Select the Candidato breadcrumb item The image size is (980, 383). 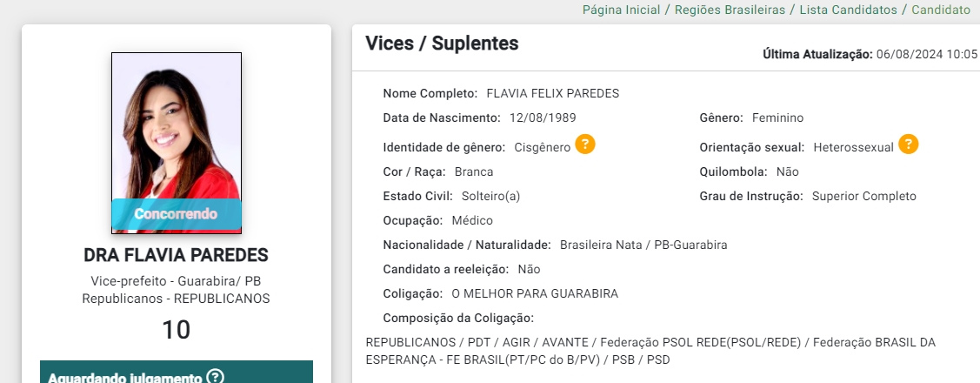(941, 10)
